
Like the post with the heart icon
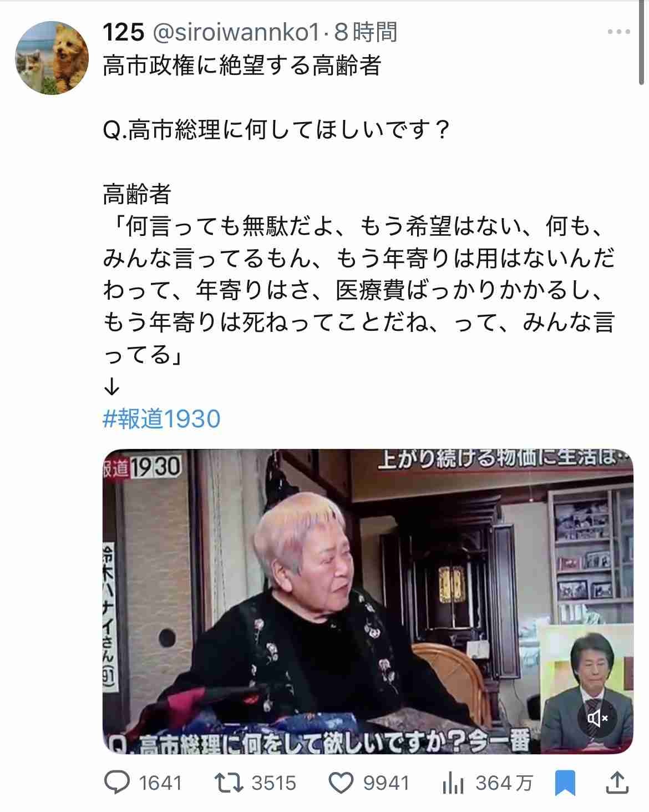[341, 783]
